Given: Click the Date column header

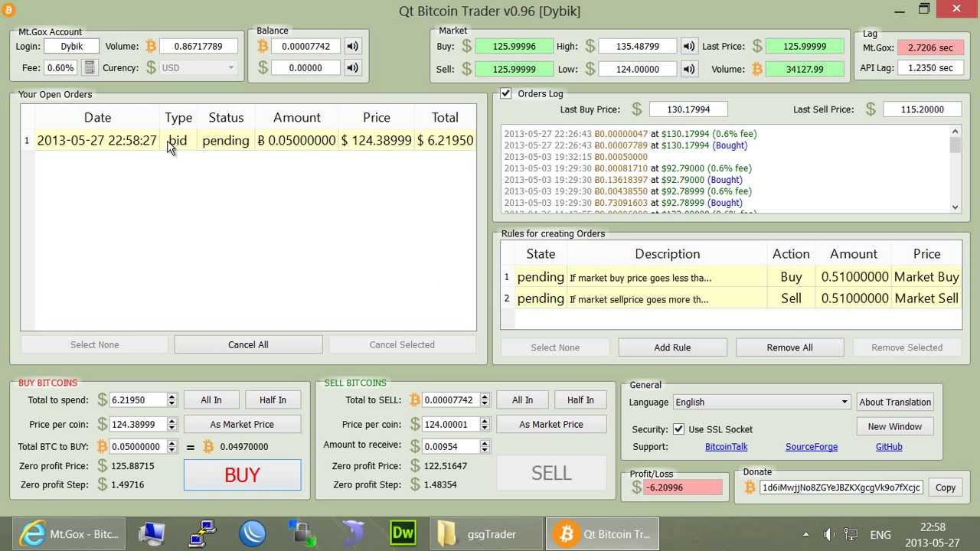Looking at the screenshot, I should click(97, 117).
